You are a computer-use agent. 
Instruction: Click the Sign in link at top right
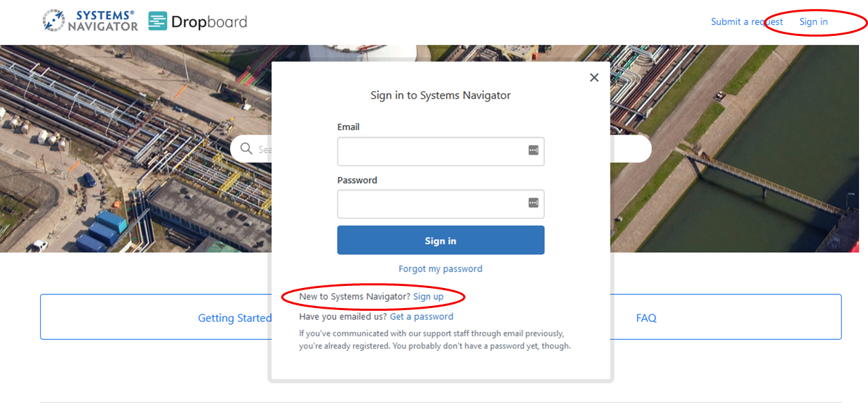(x=813, y=21)
